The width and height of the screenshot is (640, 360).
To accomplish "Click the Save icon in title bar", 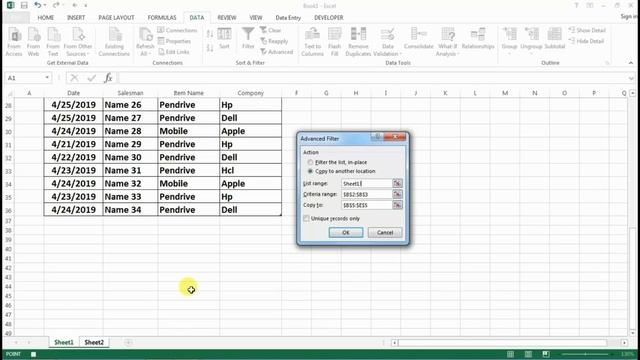I will pyautogui.click(x=24, y=5).
